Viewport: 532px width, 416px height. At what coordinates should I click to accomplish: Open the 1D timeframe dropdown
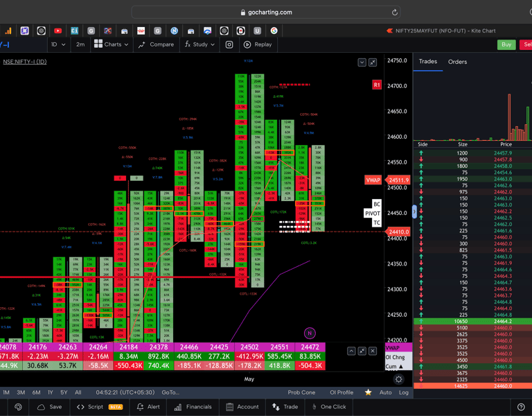pos(58,44)
